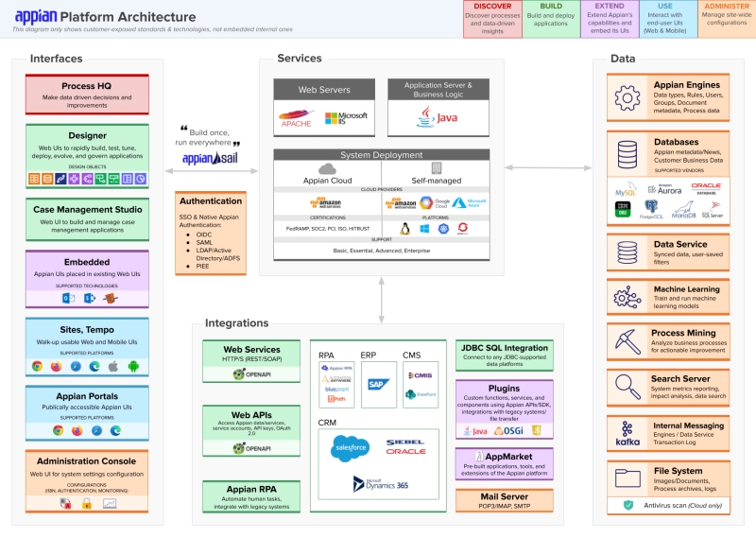Click the MySQL vendor logo
The width and height of the screenshot is (756, 538).
pos(626,190)
